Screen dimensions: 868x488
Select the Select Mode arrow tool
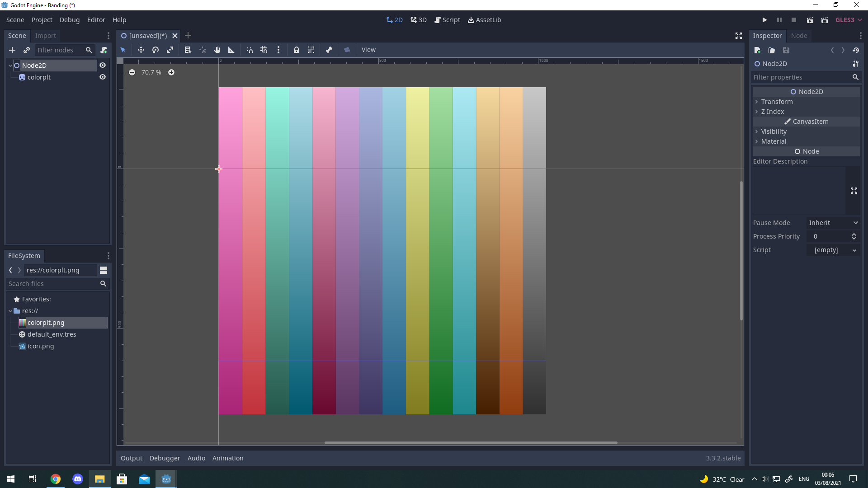123,50
